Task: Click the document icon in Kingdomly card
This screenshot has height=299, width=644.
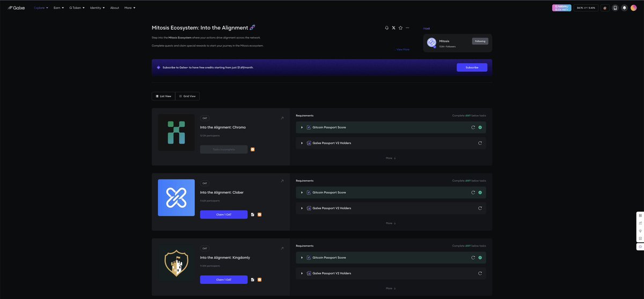Action: click(253, 280)
